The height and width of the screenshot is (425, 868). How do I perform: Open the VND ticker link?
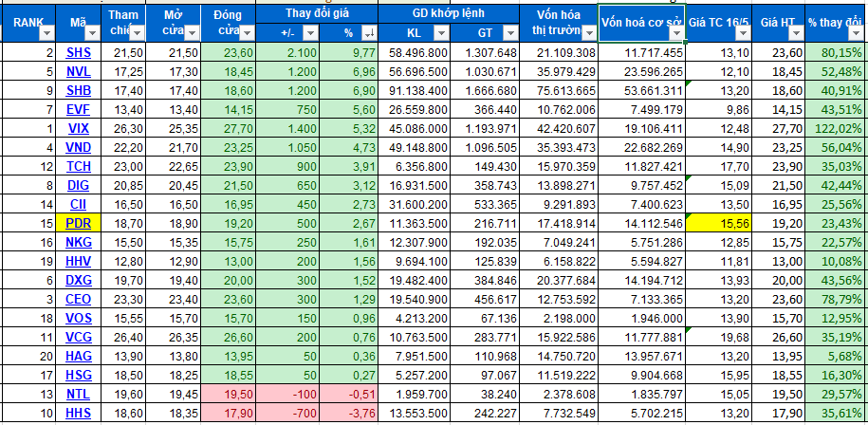(78, 148)
